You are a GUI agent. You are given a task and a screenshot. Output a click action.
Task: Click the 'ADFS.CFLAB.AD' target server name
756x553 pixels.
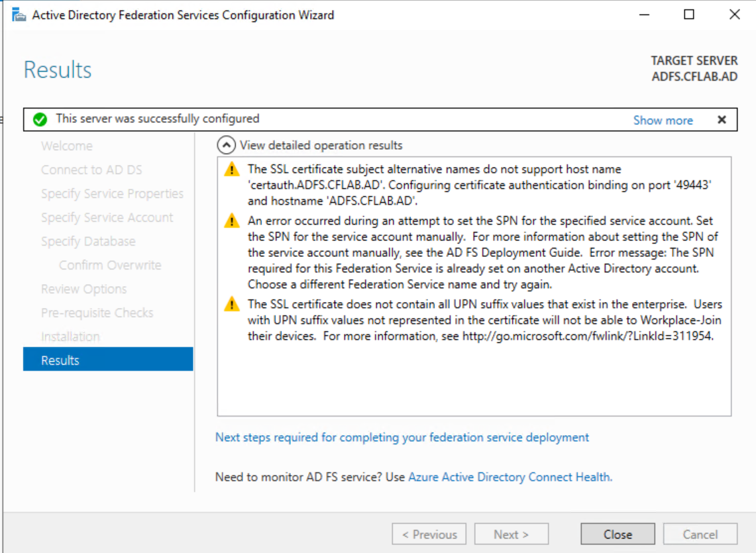[x=694, y=77]
